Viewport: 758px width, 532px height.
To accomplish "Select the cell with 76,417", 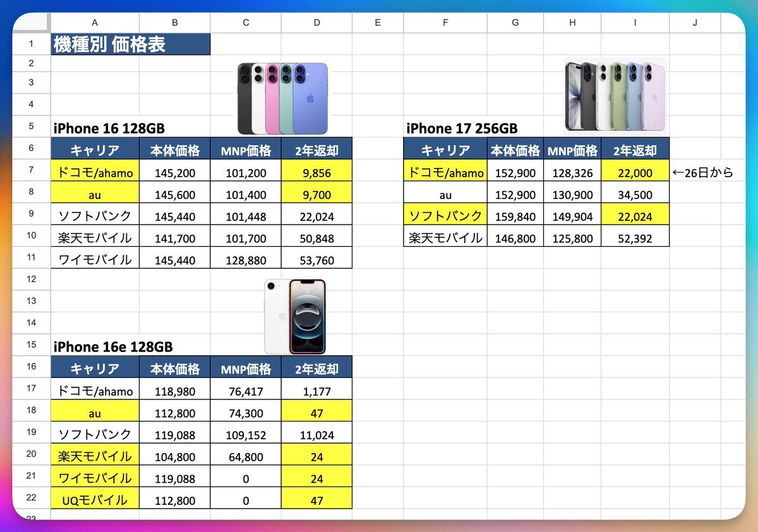I will (x=246, y=389).
